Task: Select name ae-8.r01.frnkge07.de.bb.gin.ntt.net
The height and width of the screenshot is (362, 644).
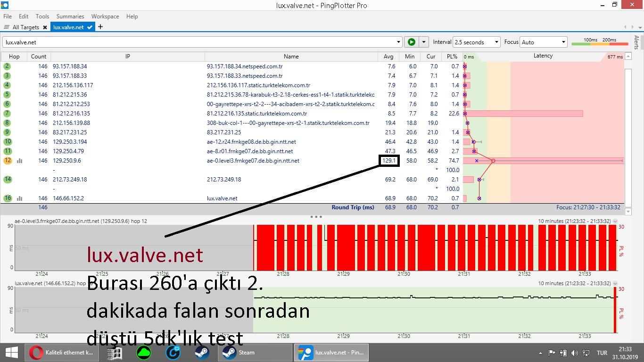Action: [x=250, y=151]
